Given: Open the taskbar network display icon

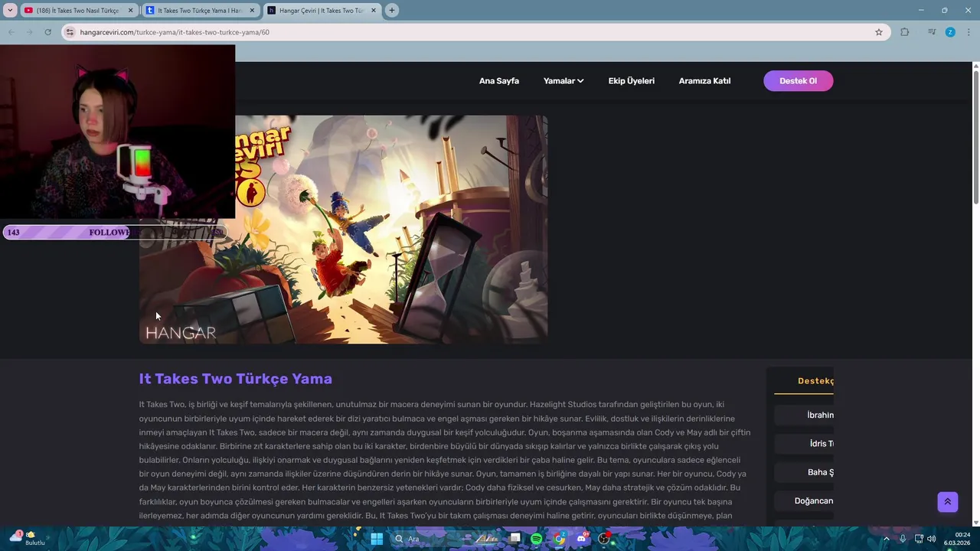Looking at the screenshot, I should pos(919,539).
